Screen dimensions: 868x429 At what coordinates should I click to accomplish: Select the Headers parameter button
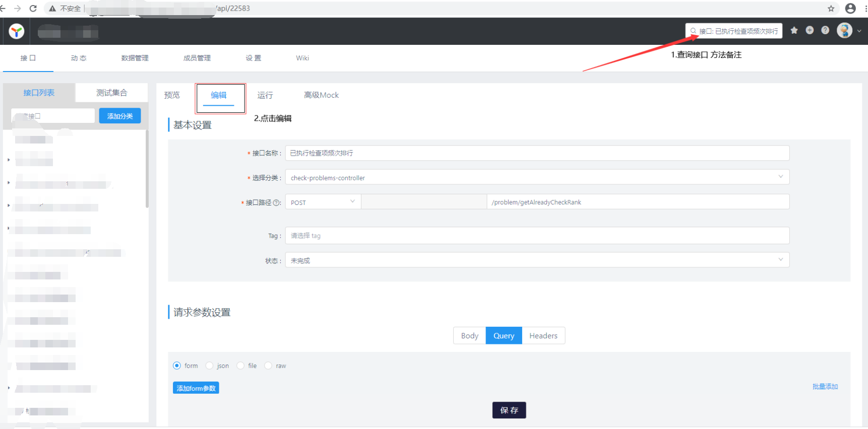[x=543, y=336]
